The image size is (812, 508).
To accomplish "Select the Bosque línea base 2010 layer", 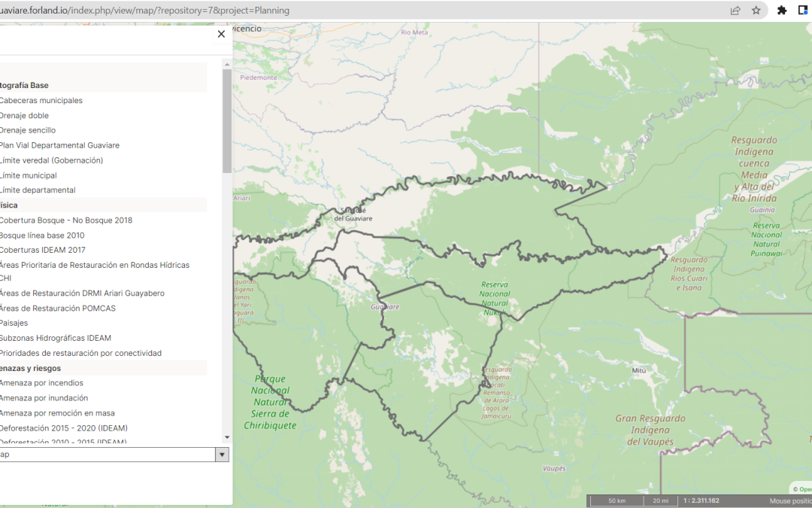I will 42,236.
